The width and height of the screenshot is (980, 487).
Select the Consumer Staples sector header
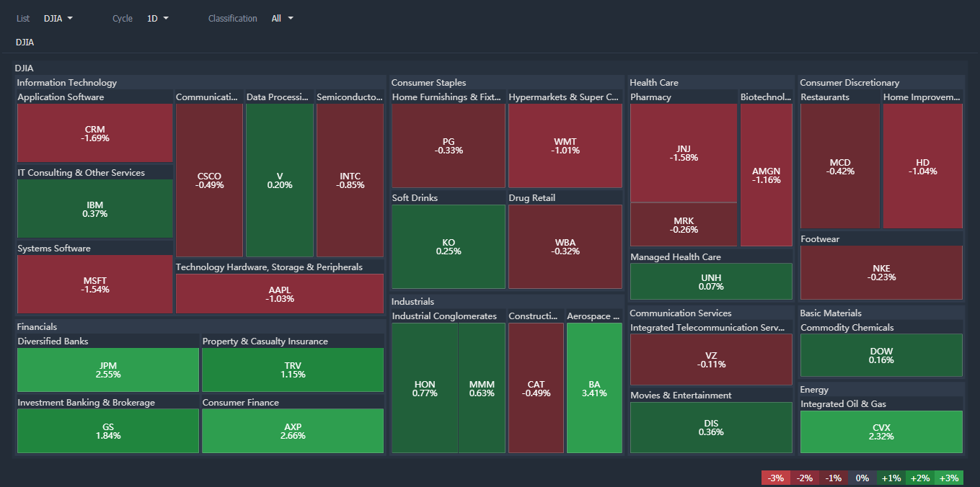pos(428,83)
